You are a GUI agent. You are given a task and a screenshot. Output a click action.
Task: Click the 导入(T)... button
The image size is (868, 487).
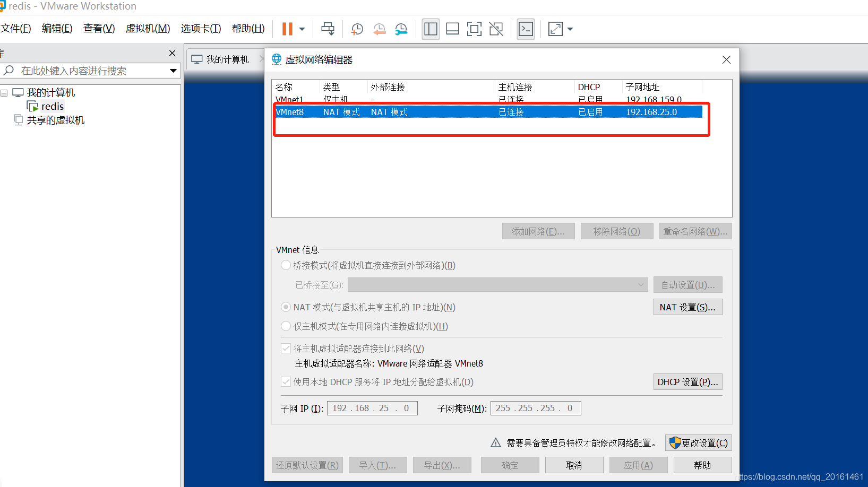377,465
